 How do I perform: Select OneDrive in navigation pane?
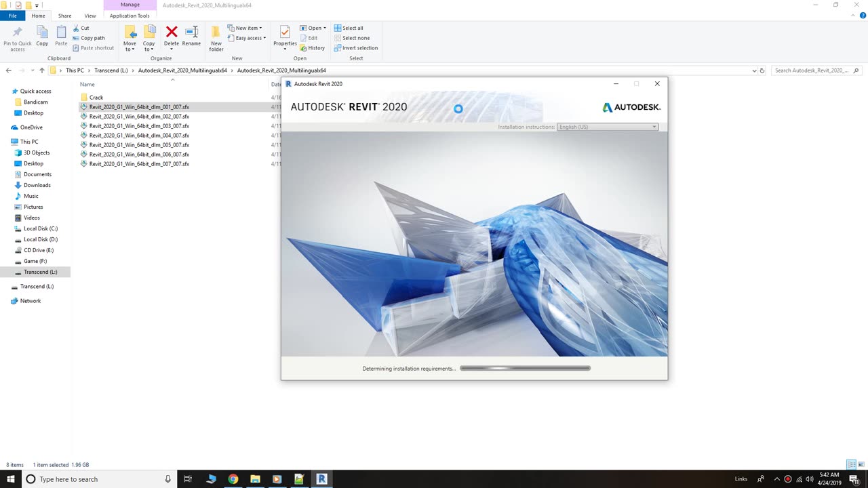31,127
